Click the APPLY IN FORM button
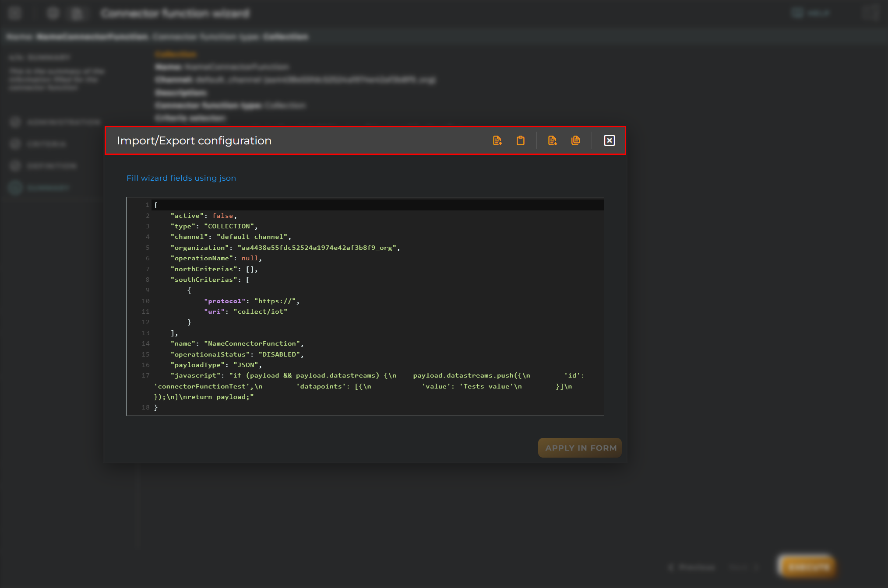 (x=580, y=448)
